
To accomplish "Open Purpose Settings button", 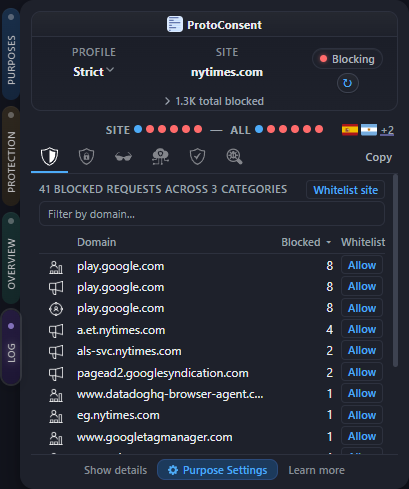I will [x=217, y=470].
